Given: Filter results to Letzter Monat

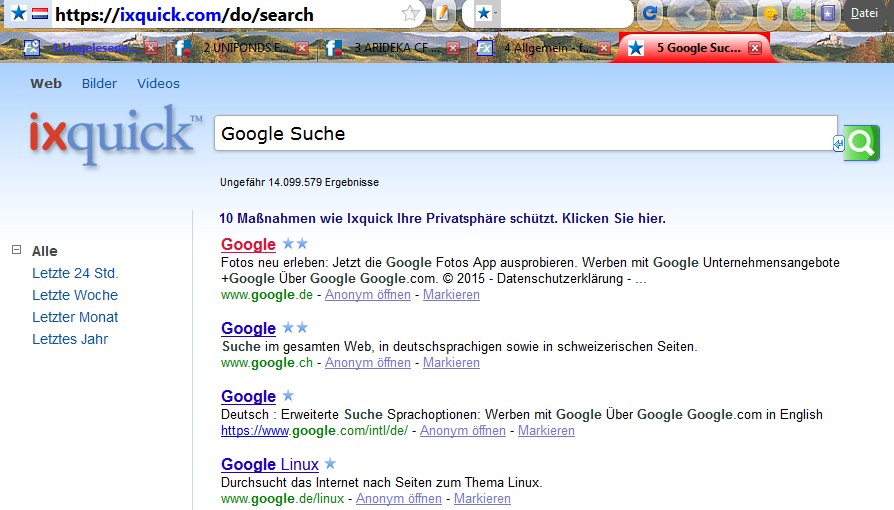Looking at the screenshot, I should click(x=75, y=317).
